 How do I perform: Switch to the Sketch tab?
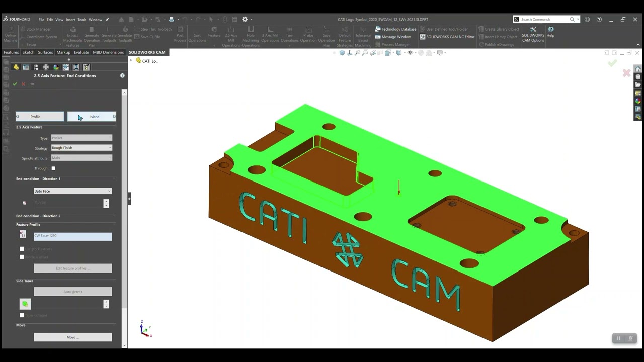click(28, 52)
